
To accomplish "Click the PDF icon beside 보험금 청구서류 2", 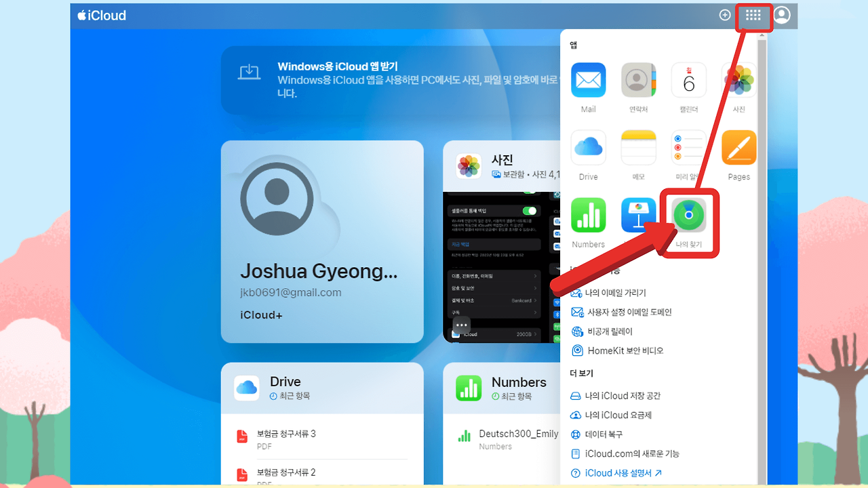I will click(x=242, y=475).
